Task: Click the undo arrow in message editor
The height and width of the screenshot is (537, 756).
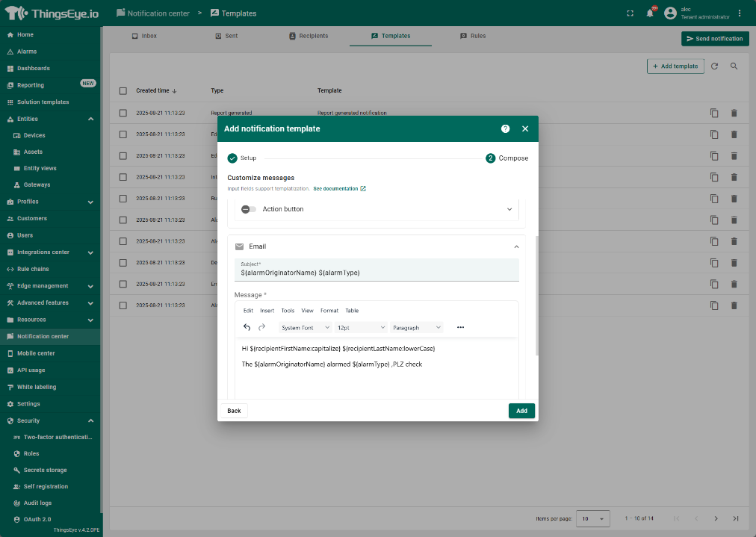Action: click(x=247, y=327)
